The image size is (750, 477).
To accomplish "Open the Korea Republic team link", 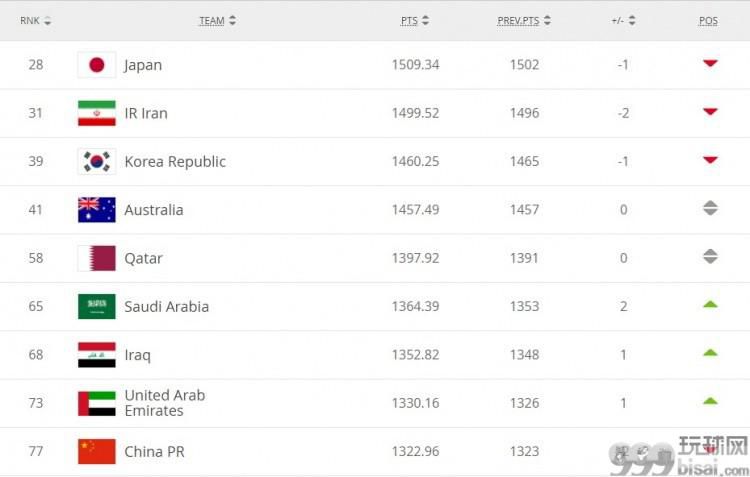I will click(175, 162).
